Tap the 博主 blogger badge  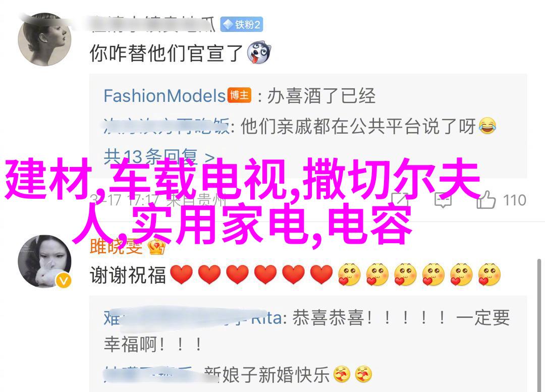point(240,95)
